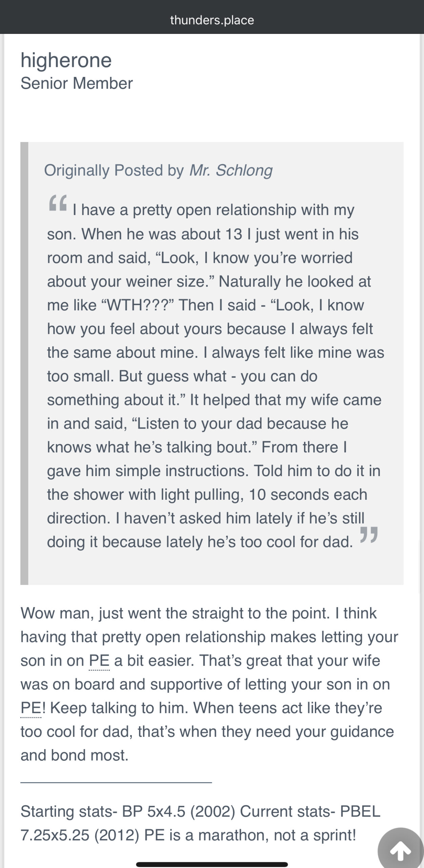Tap the thunders.place address bar
424x868 pixels.
click(212, 20)
